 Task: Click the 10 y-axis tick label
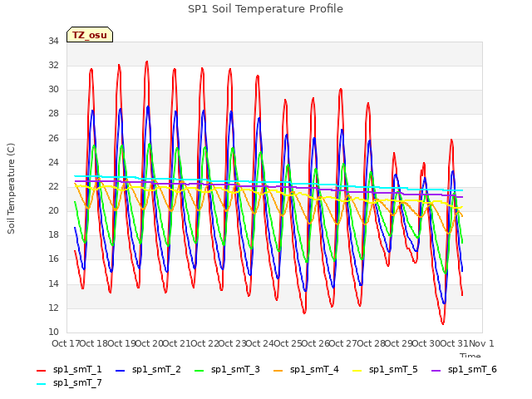coord(53,332)
